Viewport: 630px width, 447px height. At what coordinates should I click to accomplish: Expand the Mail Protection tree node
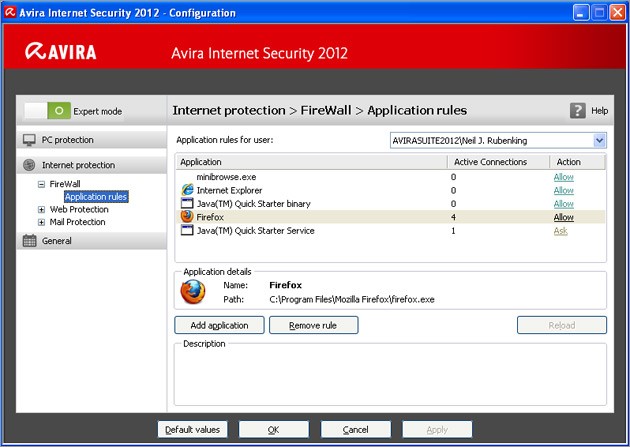pyautogui.click(x=41, y=222)
